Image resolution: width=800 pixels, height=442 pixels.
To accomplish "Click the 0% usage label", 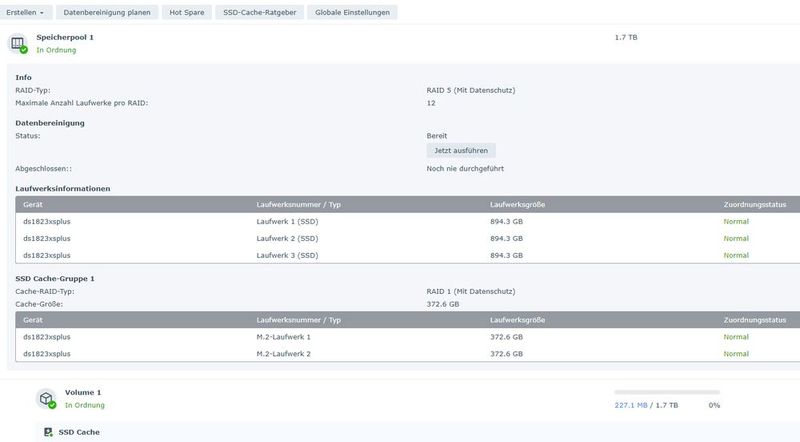I will 714,405.
